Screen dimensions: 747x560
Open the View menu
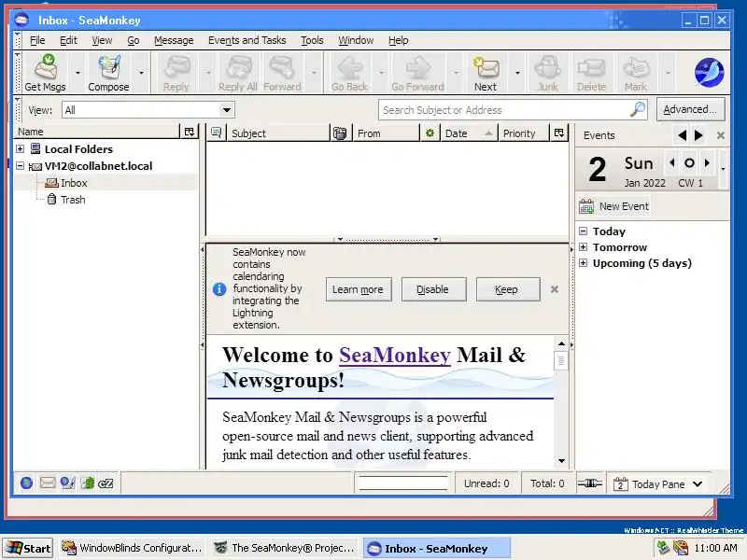(x=102, y=40)
